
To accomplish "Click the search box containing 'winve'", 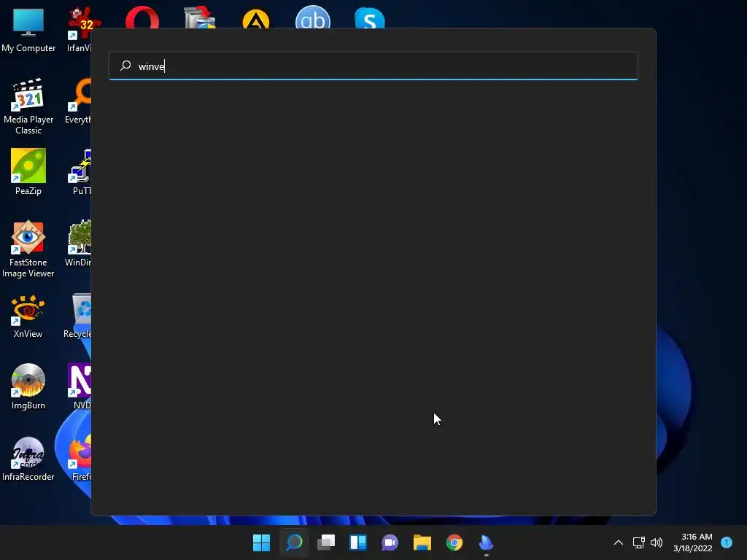I will coord(373,66).
